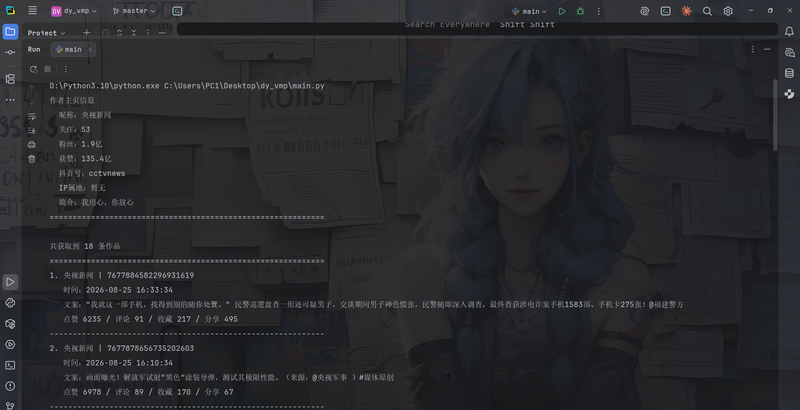
Task: Click the line 共获取到 18 条作品
Action: coord(85,246)
